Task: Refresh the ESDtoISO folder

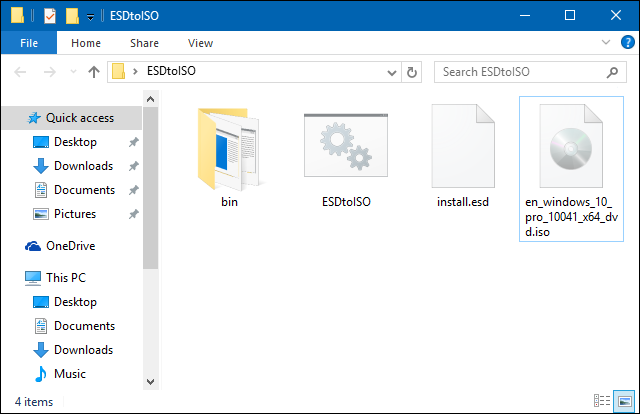Action: point(411,72)
